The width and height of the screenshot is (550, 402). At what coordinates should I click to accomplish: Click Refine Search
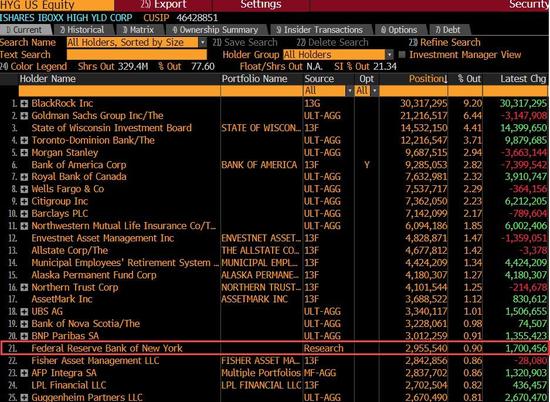(x=444, y=42)
